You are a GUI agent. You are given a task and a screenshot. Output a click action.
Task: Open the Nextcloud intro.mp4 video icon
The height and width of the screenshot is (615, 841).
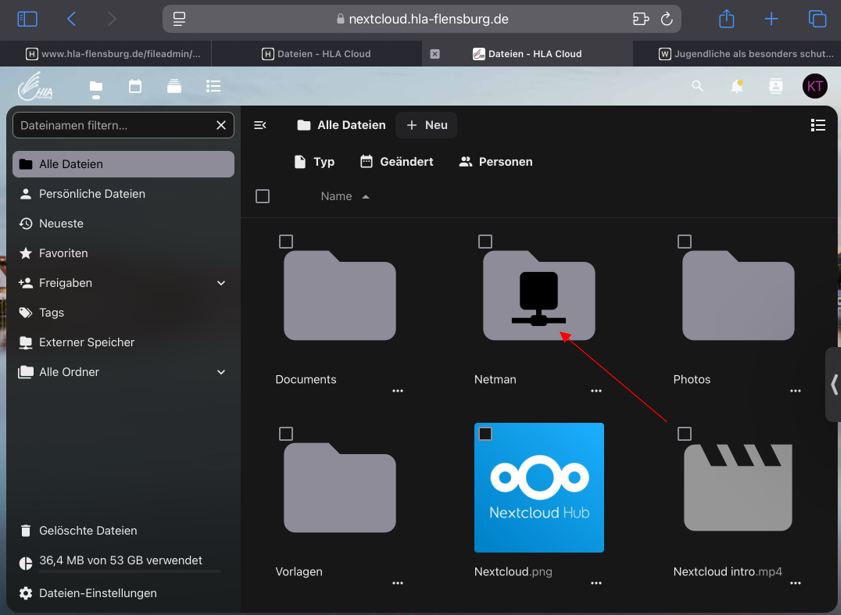738,487
